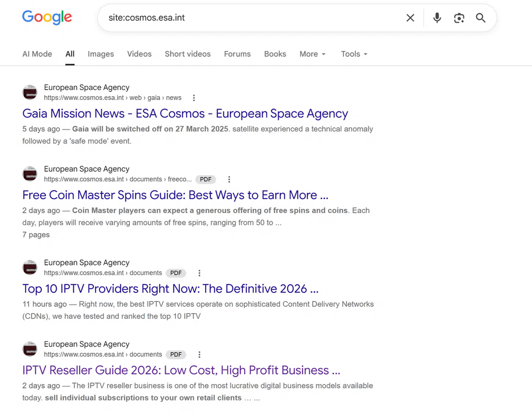Switch to the Images tab

point(101,54)
